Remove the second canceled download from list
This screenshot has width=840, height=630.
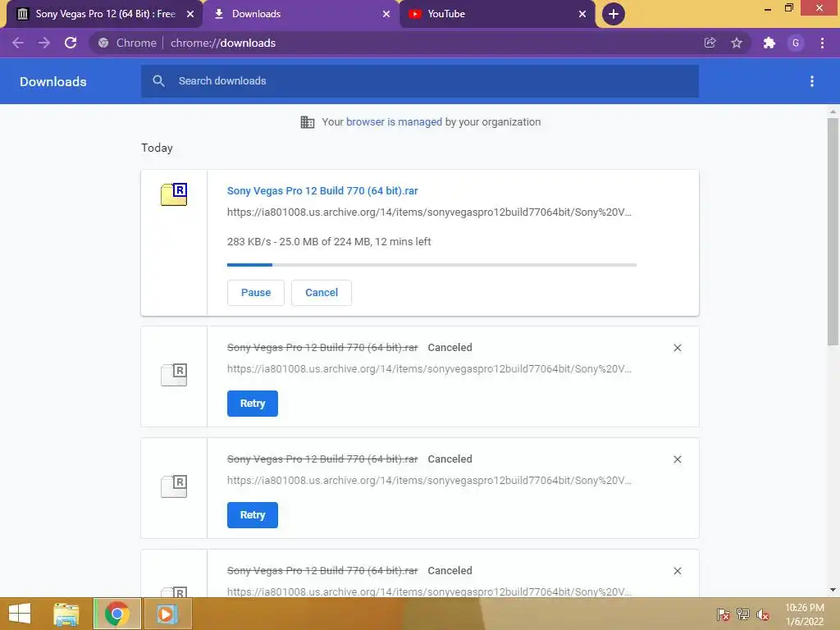pos(677,459)
